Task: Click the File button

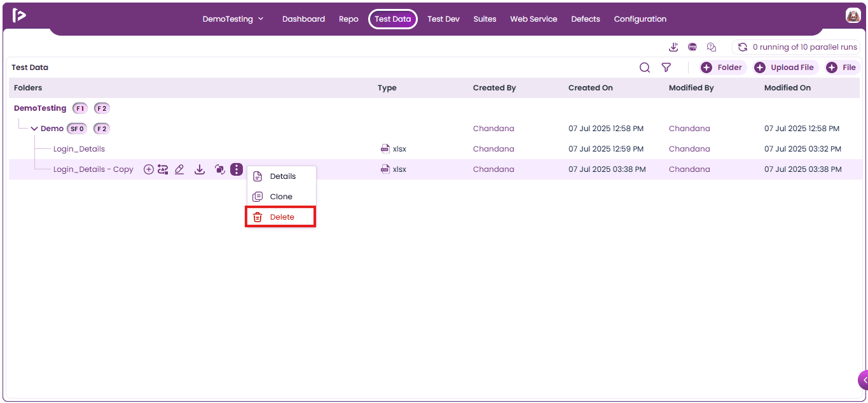Action: [842, 67]
